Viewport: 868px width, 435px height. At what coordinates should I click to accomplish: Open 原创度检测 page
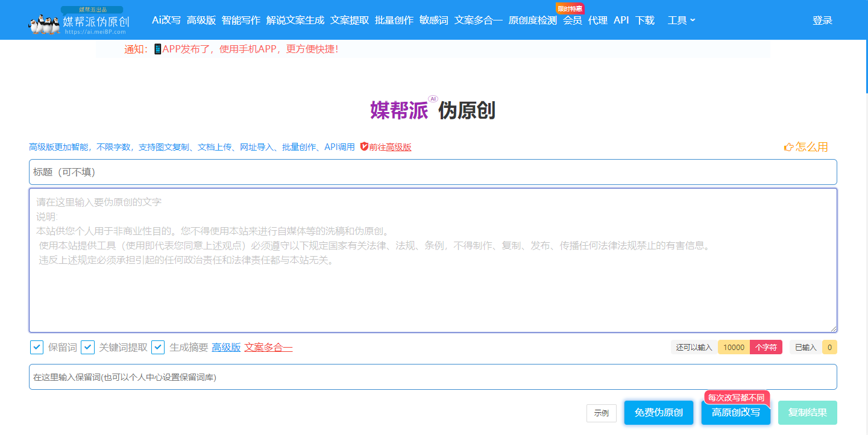533,20
